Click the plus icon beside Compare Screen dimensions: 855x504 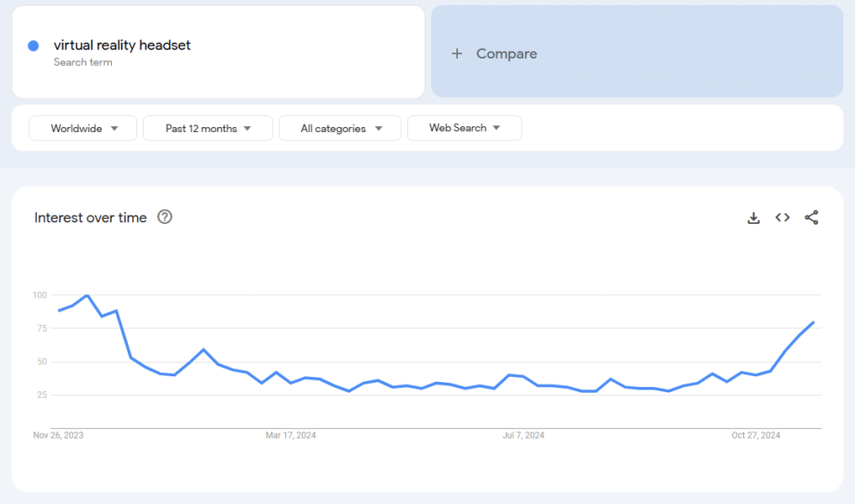(x=457, y=53)
